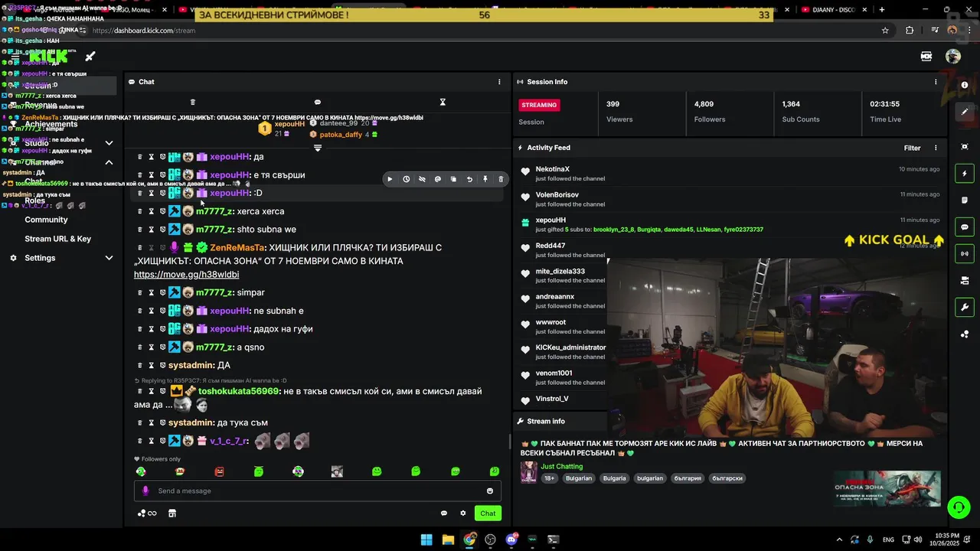Viewport: 980px width, 551px height.
Task: Open chat settings gear icon
Action: pyautogui.click(x=462, y=514)
